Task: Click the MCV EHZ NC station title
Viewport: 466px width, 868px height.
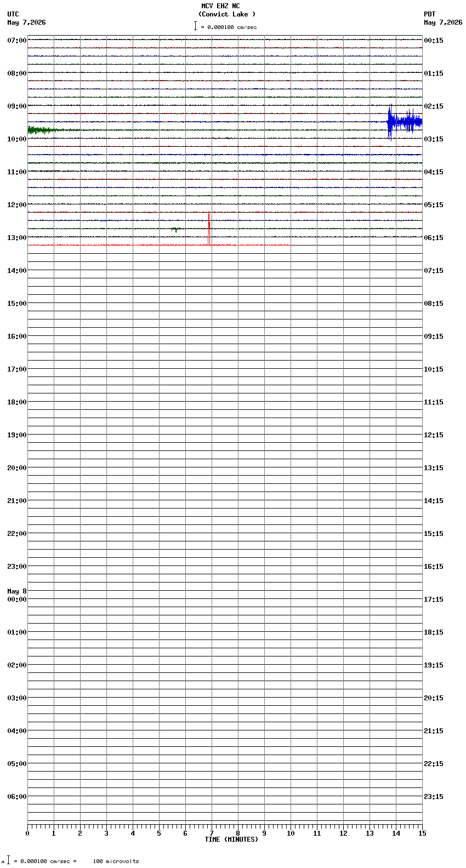Action: point(220,6)
